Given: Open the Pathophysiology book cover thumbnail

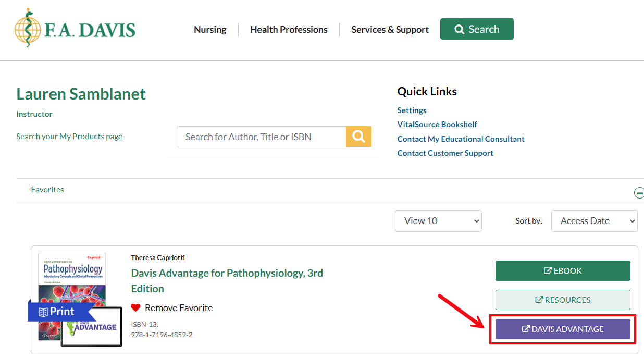Looking at the screenshot, I should [72, 275].
